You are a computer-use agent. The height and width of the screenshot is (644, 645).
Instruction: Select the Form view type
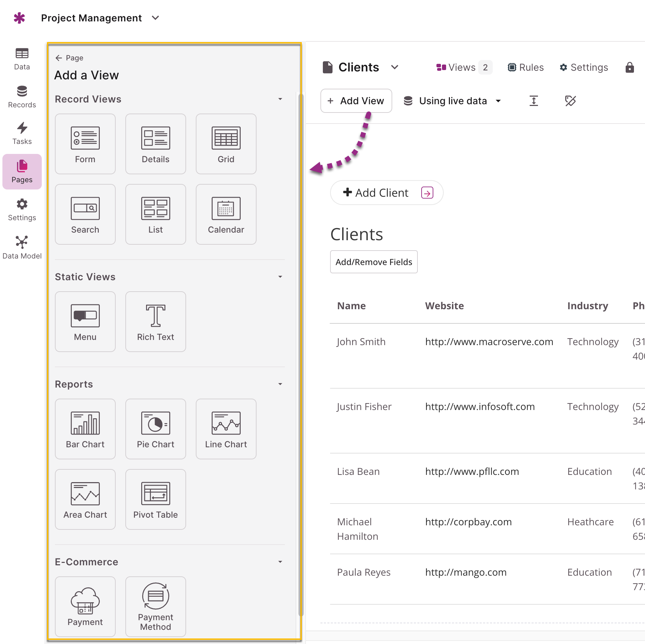pos(85,144)
